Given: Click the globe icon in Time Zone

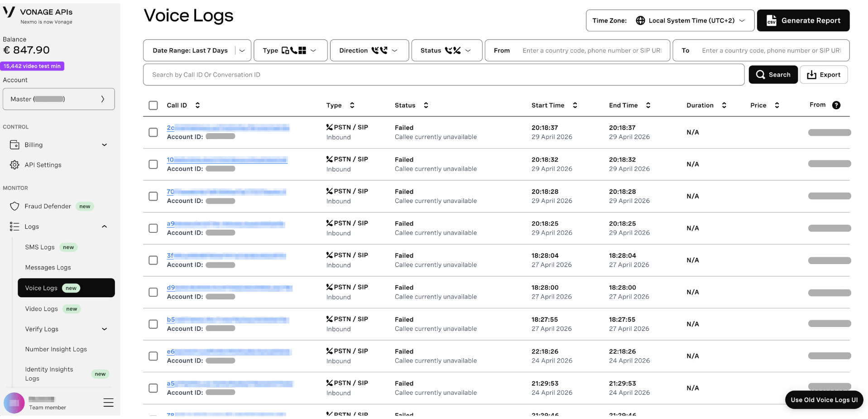Looking at the screenshot, I should point(640,20).
